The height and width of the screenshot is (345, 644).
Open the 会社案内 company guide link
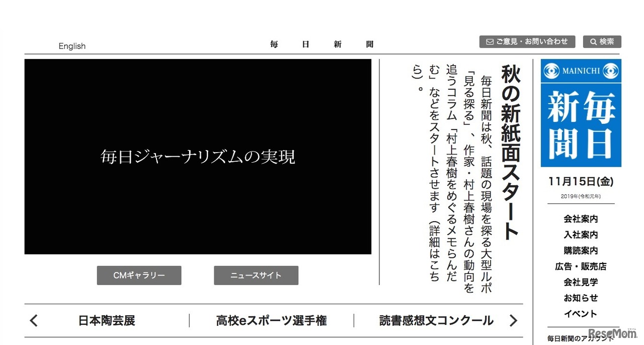(x=581, y=219)
